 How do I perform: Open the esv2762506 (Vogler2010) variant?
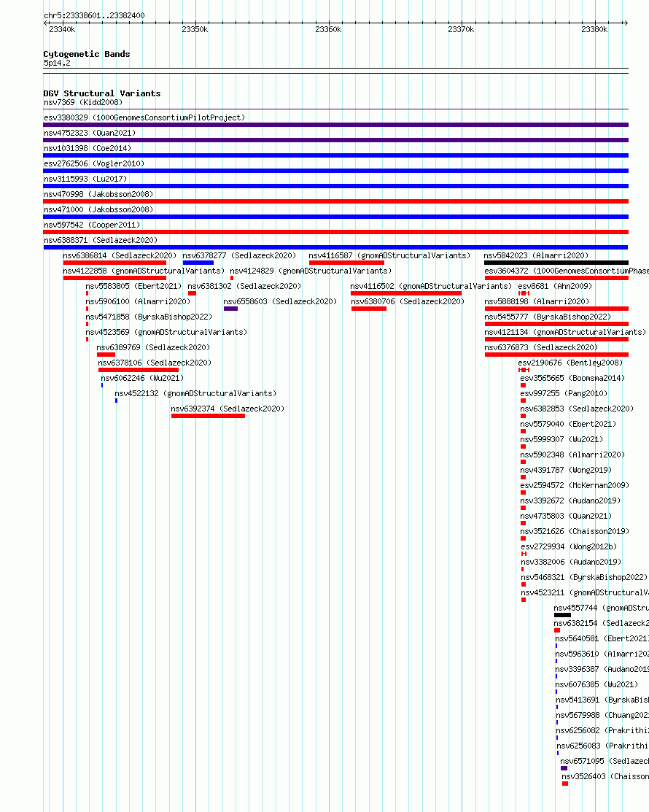pyautogui.click(x=93, y=163)
